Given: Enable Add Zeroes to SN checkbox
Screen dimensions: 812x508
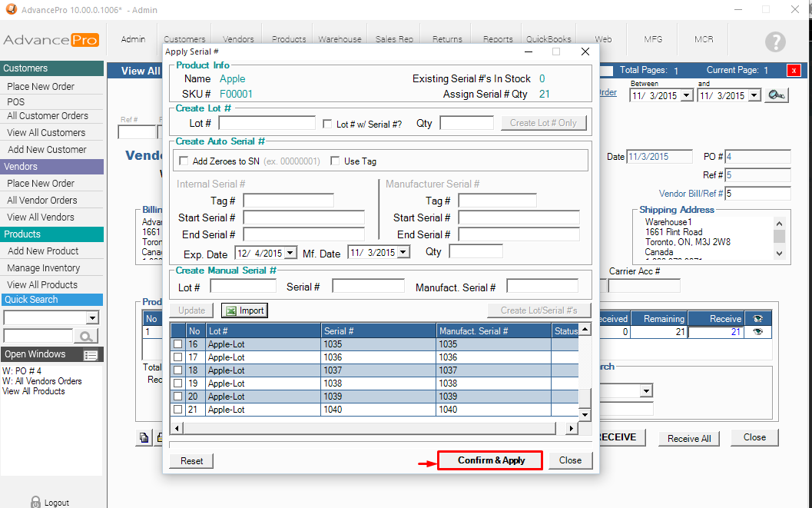Looking at the screenshot, I should [184, 161].
